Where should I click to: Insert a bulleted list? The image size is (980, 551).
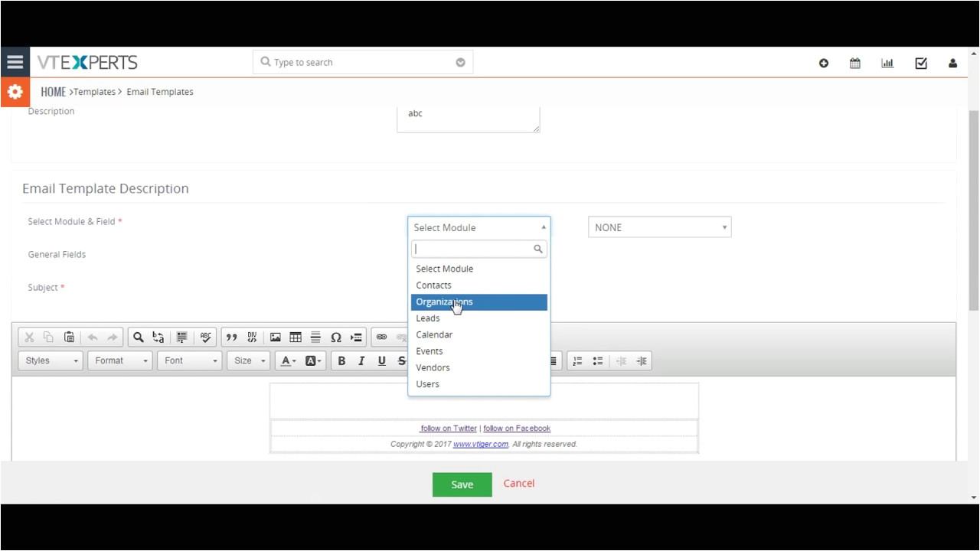598,361
